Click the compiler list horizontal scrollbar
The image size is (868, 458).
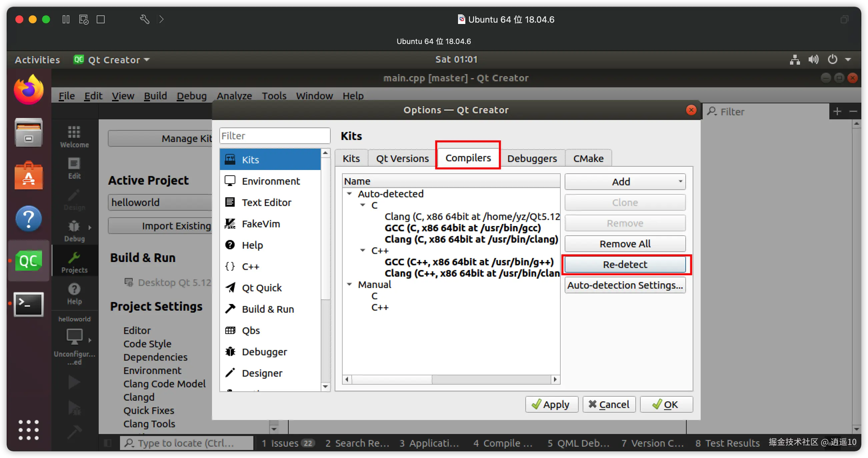[392, 379]
